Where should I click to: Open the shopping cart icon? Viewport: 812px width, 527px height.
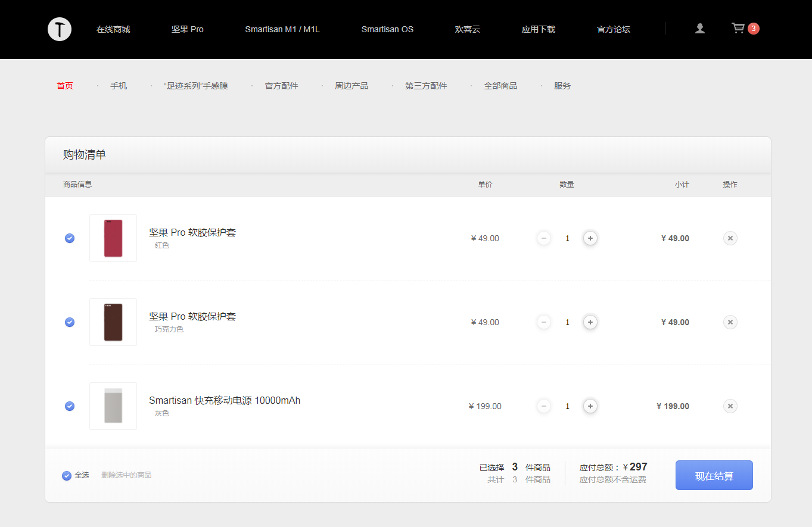pyautogui.click(x=739, y=29)
